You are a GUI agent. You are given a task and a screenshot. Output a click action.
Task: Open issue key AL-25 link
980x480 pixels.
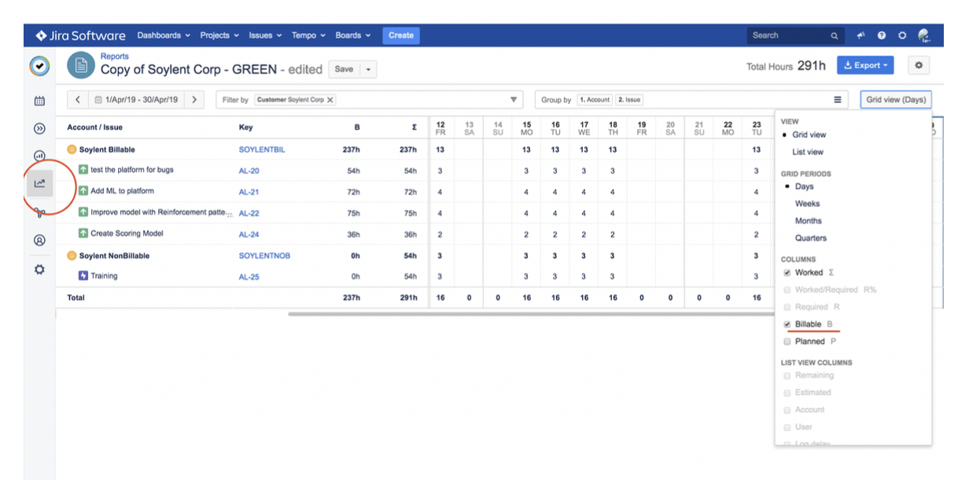pyautogui.click(x=249, y=277)
